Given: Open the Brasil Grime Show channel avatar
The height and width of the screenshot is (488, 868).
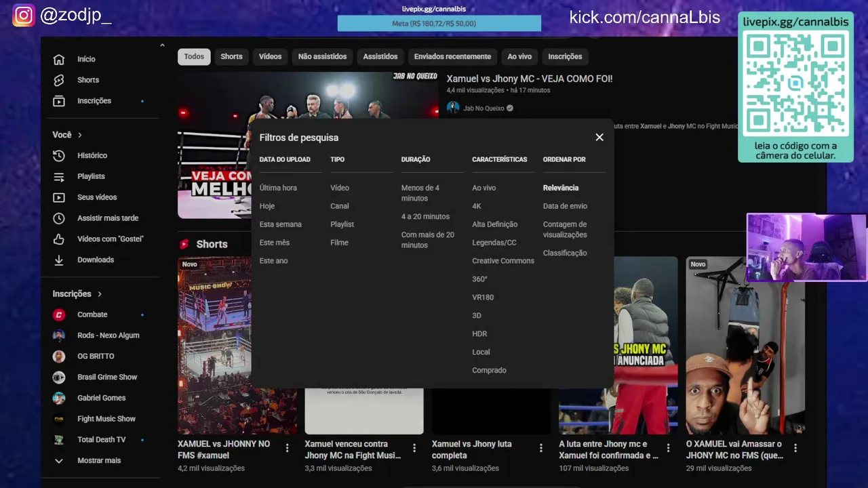Looking at the screenshot, I should [x=59, y=377].
